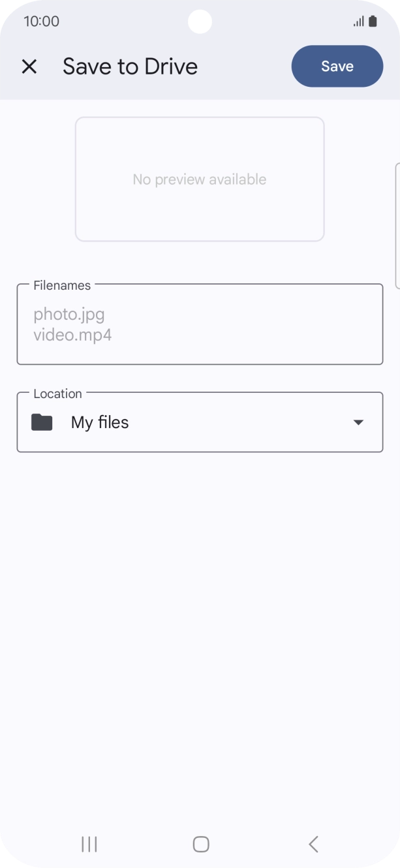Tap the signal strength status icon
This screenshot has height=868, width=400.
click(358, 22)
